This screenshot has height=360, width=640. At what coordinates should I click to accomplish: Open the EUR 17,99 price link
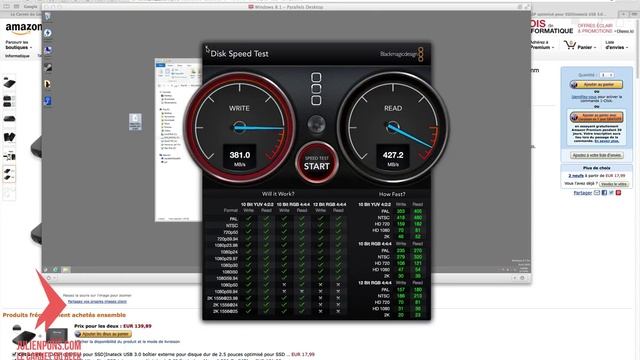303,354
